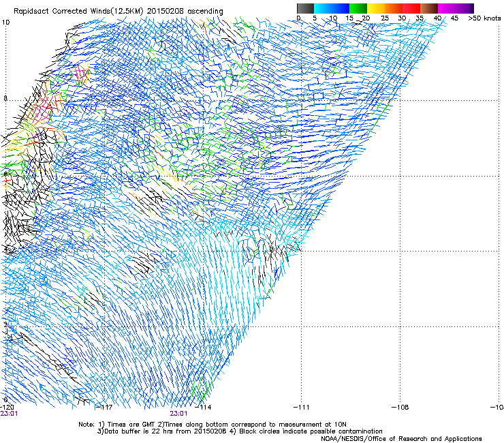Viewport: 504px width, 443px height.
Task: Click the red 30-35 knots legend swatch
Action: click(411, 8)
